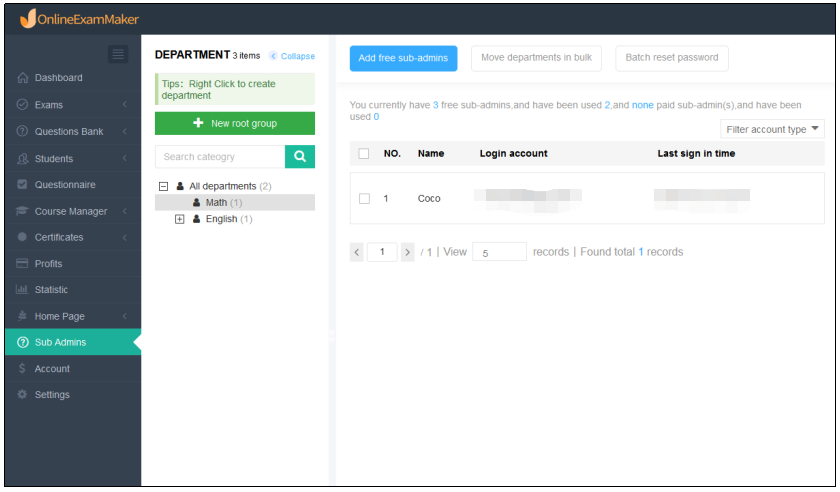Click the Statistic bar chart icon

22,289
